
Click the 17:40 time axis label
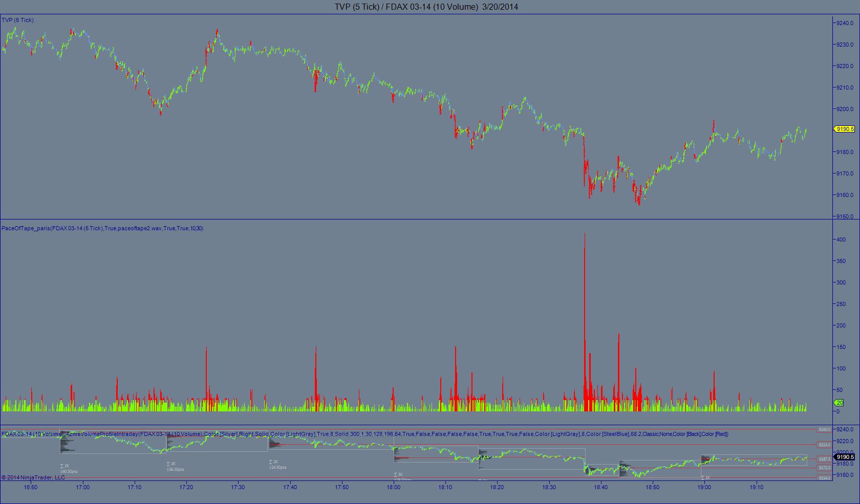(290, 487)
